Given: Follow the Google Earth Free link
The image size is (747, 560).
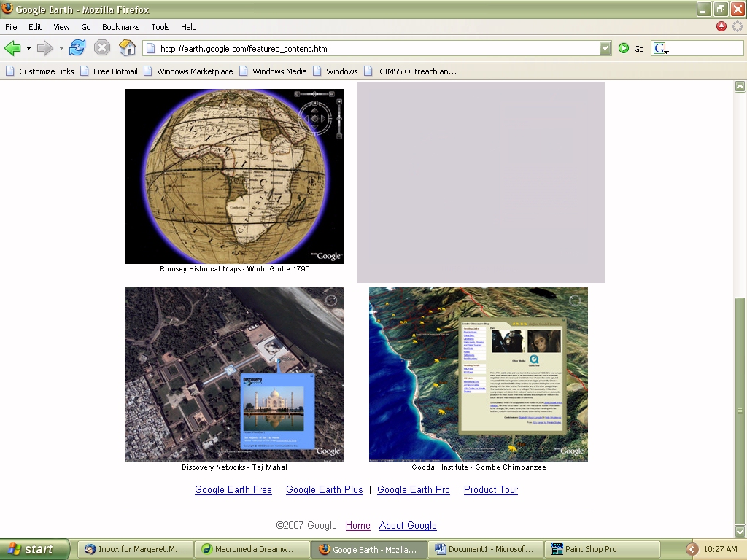Looking at the screenshot, I should (233, 489).
